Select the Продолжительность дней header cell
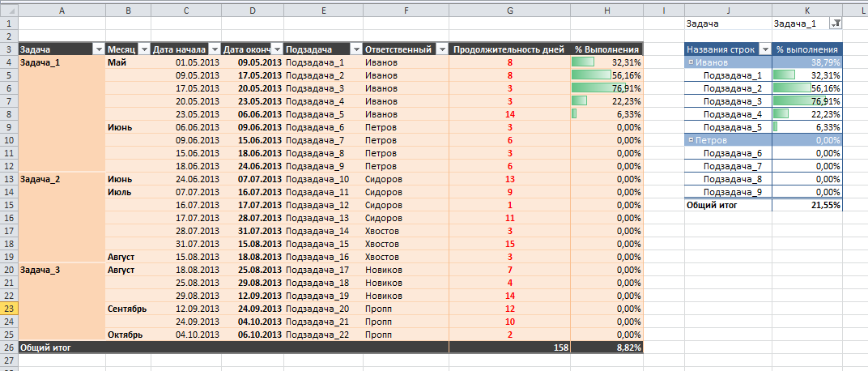The height and width of the screenshot is (371, 868). point(510,49)
